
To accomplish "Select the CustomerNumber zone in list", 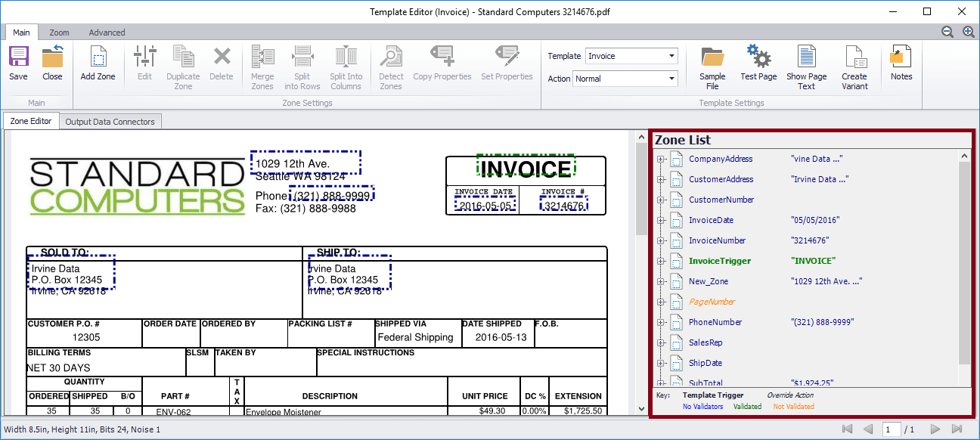I will pos(721,200).
